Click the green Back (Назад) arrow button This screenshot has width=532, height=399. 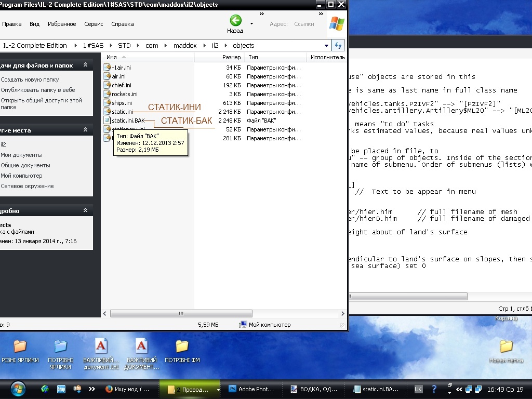(x=235, y=21)
